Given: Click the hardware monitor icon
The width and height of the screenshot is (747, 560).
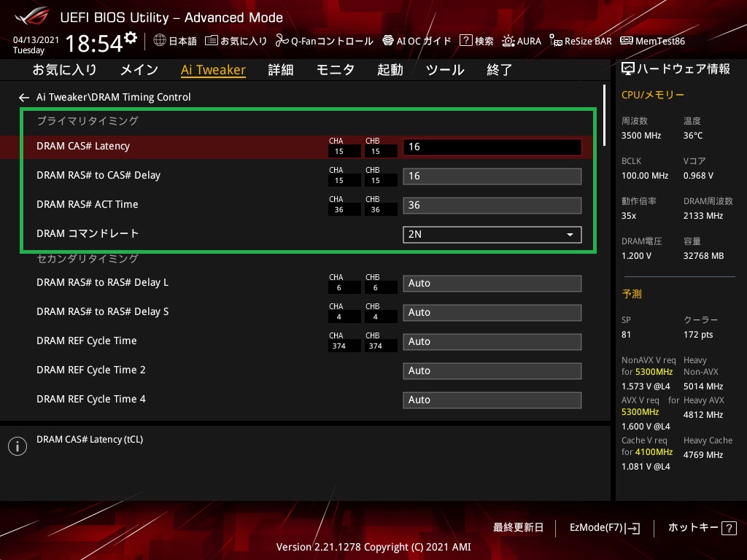Looking at the screenshot, I should [628, 69].
